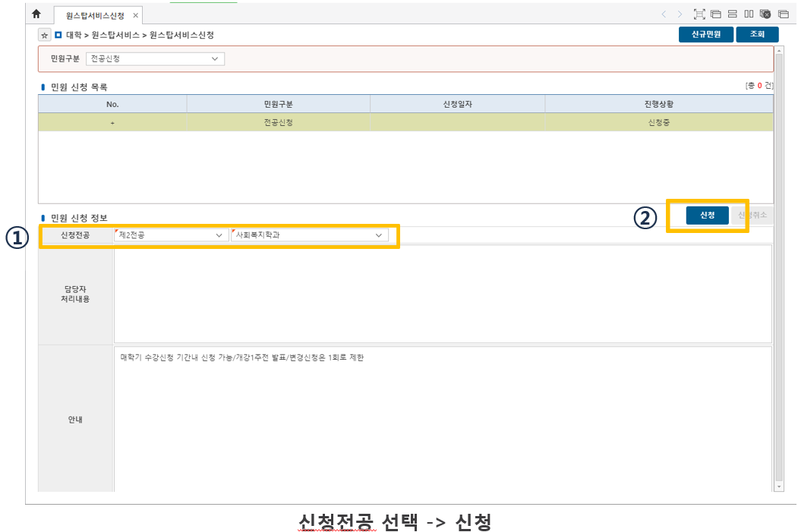Screen dimensions: 798x532
Task: Add page to favorites with star icon
Action: [x=45, y=35]
